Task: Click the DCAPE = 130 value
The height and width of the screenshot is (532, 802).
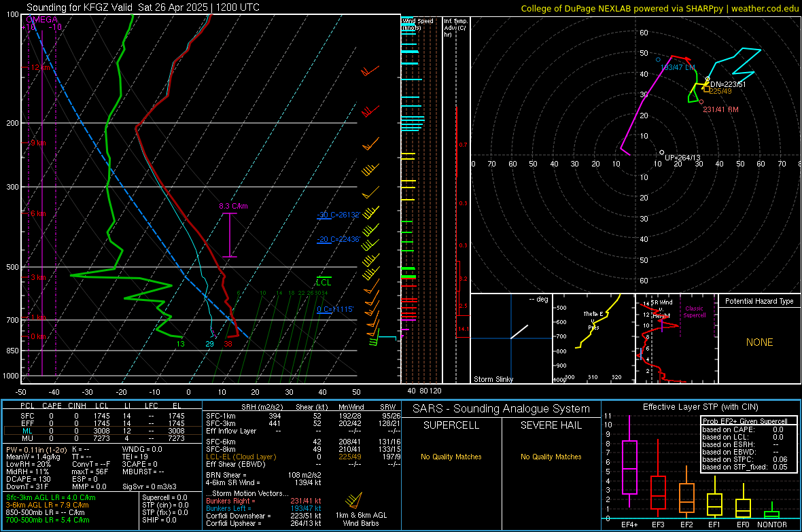Action: 28,479
